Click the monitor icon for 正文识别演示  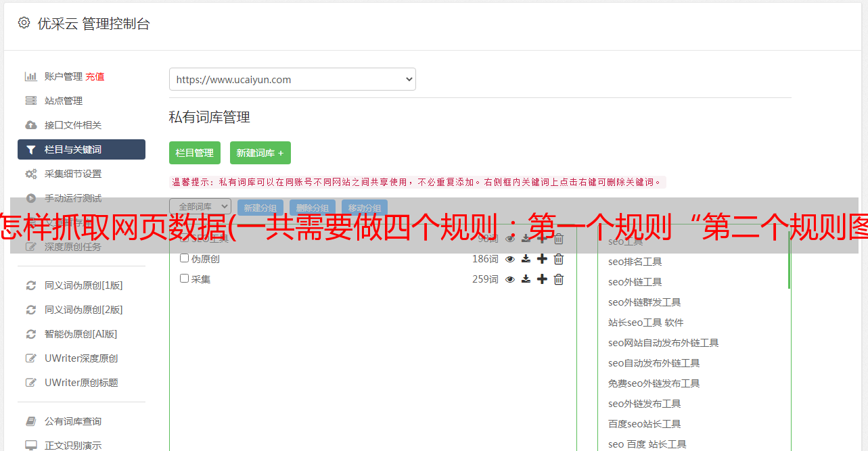coord(31,446)
